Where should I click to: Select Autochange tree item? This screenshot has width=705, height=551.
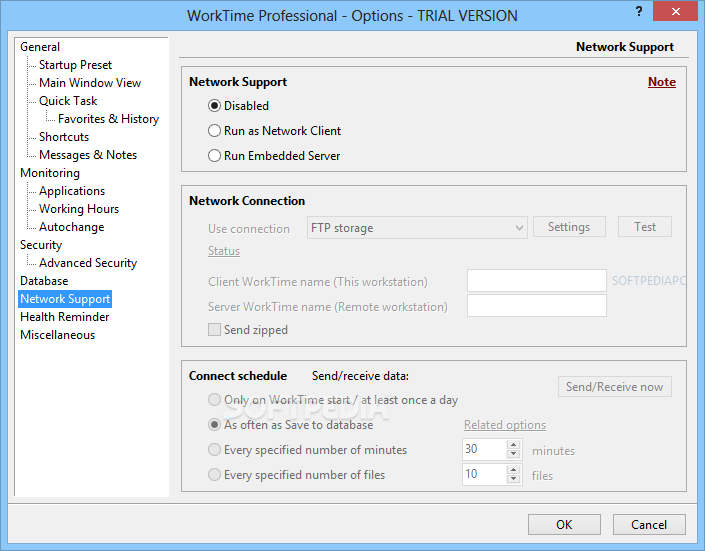pos(71,227)
